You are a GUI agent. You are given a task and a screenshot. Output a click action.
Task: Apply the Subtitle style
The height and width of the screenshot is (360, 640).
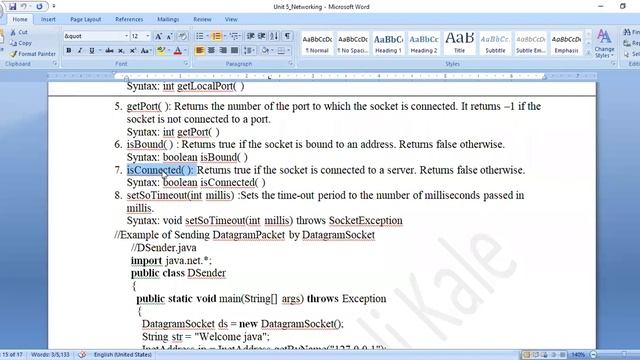click(x=495, y=44)
